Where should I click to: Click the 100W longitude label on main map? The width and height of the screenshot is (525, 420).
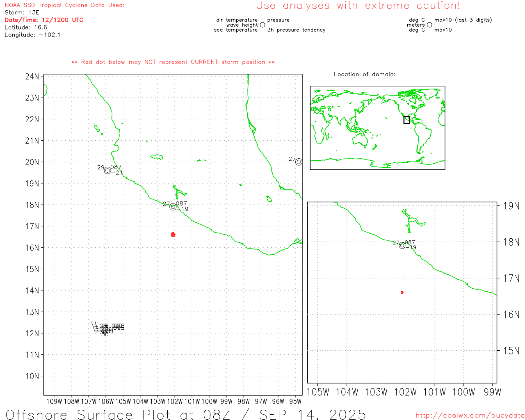pyautogui.click(x=209, y=402)
